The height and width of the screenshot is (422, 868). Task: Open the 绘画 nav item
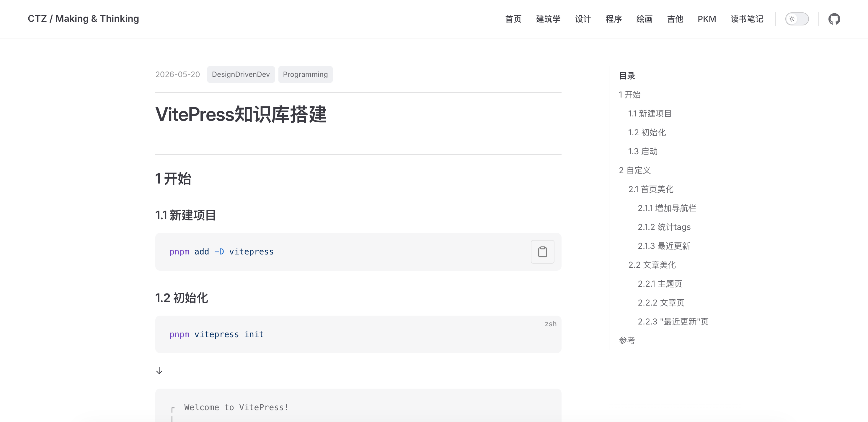coord(644,19)
